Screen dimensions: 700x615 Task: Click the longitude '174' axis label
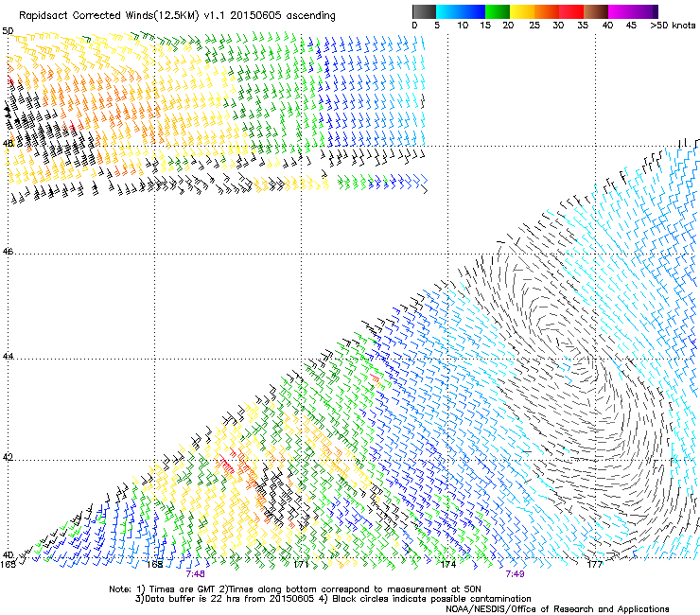(447, 565)
